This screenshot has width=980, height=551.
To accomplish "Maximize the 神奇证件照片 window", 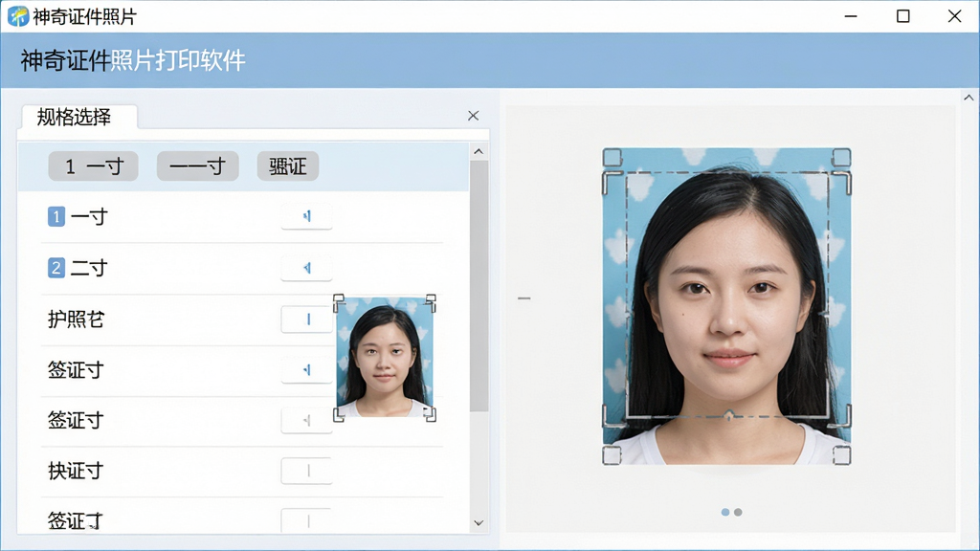I will 903,16.
